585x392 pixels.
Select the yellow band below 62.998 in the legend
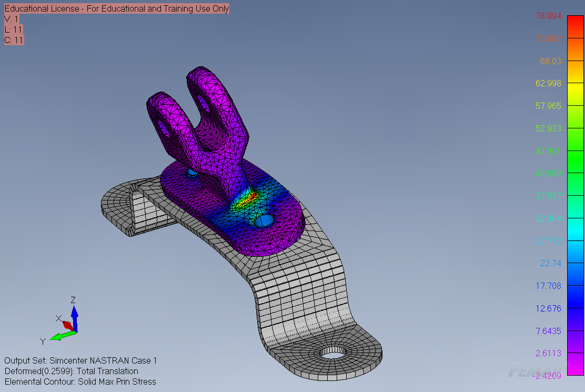pyautogui.click(x=576, y=94)
